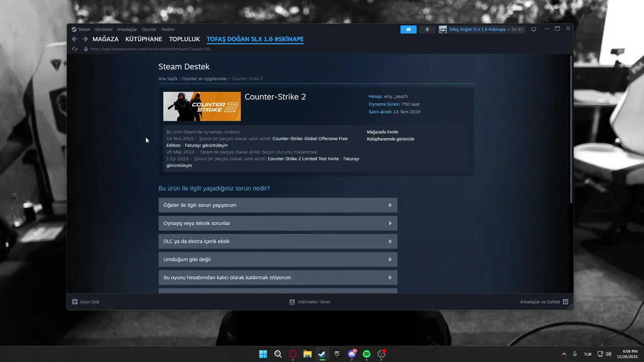This screenshot has height=362, width=644.
Task: Open Windows Search from the taskbar
Action: coord(278,354)
